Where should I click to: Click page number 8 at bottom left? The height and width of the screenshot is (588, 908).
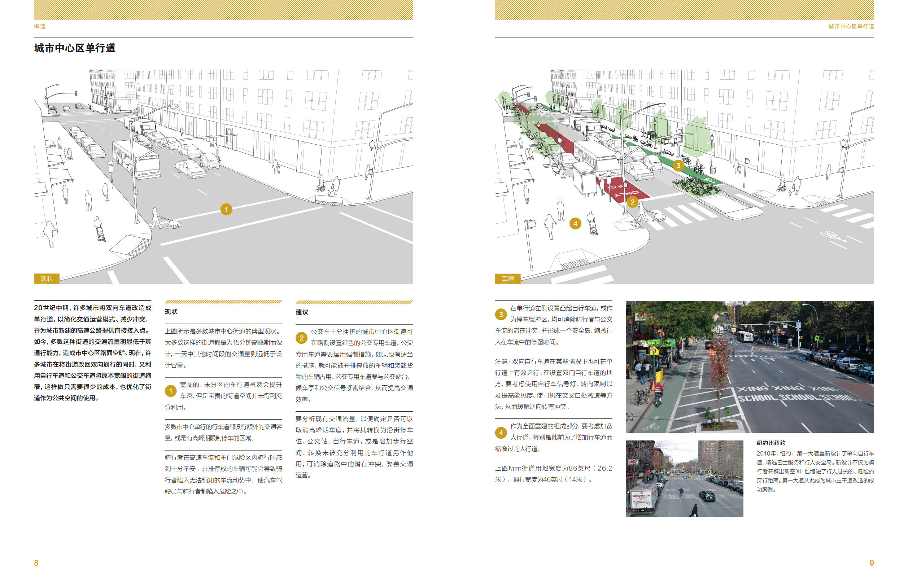[36, 563]
